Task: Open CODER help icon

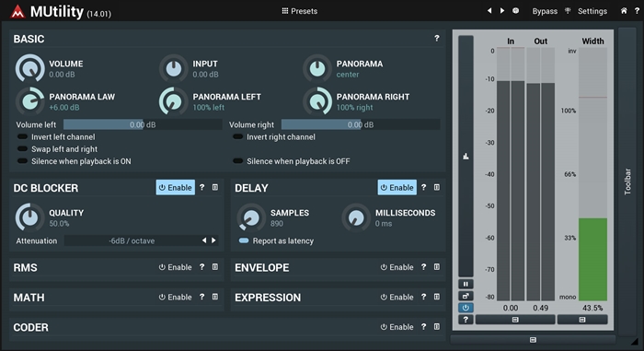Action: [x=423, y=327]
